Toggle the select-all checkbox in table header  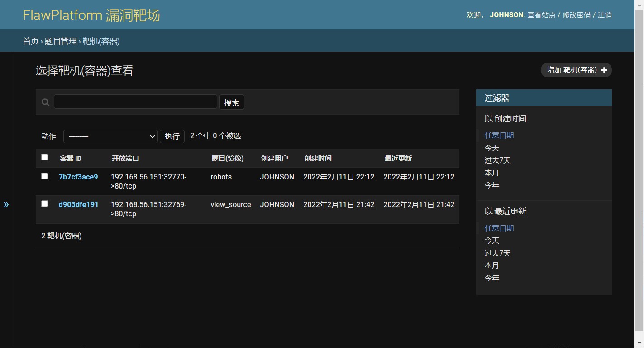click(x=44, y=157)
